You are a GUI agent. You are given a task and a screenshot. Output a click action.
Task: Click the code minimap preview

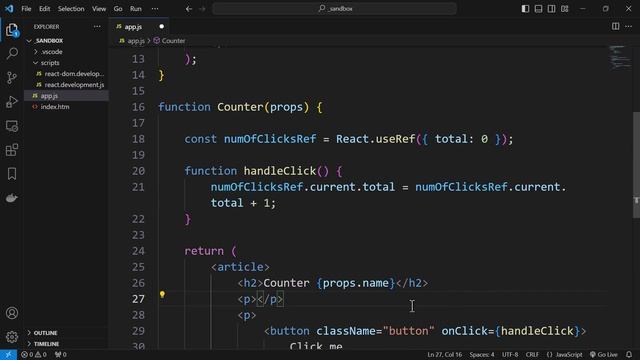tap(620, 58)
